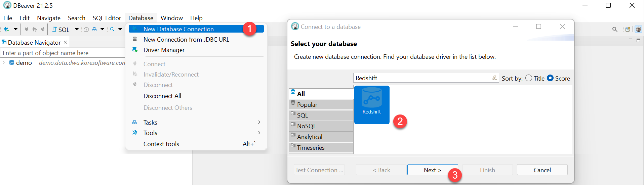The image size is (644, 185).
Task: Open the SQL Editor menu
Action: coord(107,18)
